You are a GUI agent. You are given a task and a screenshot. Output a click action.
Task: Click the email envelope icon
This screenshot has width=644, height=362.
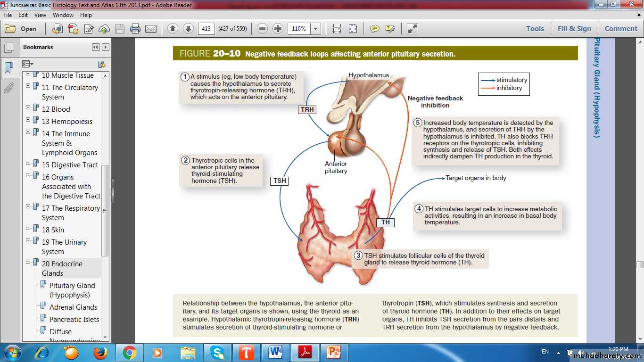click(151, 29)
